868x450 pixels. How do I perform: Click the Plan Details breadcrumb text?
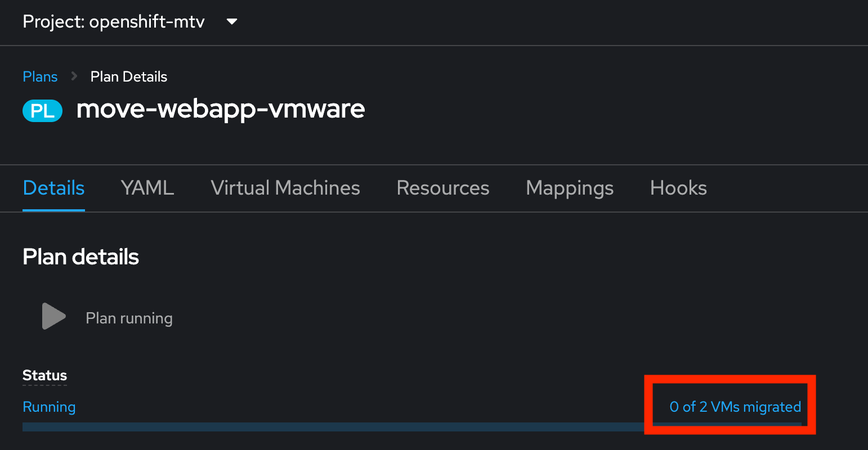click(129, 76)
